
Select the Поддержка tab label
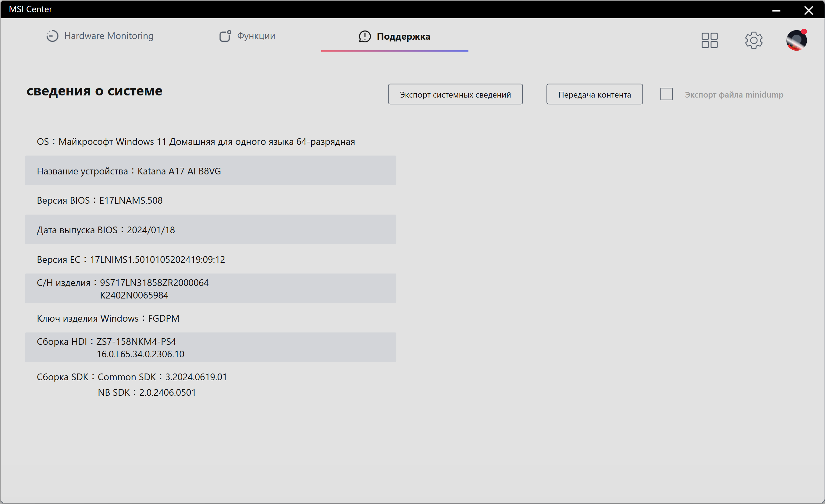[x=403, y=37]
